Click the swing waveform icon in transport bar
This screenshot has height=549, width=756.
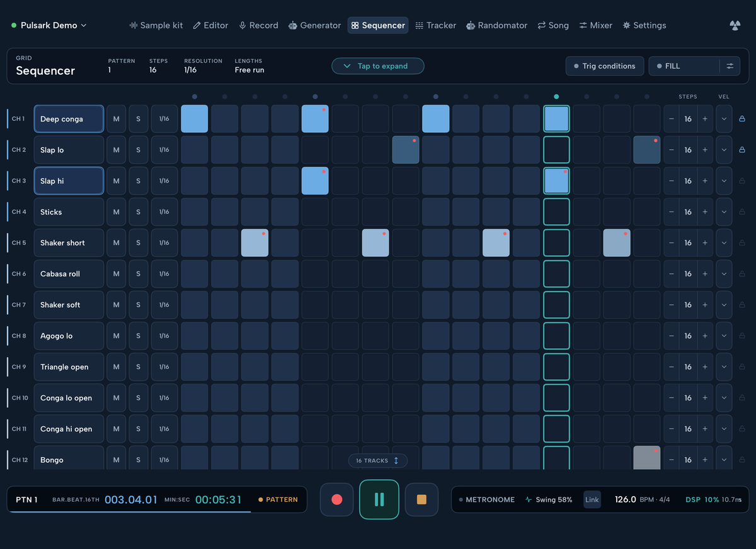[x=528, y=500]
